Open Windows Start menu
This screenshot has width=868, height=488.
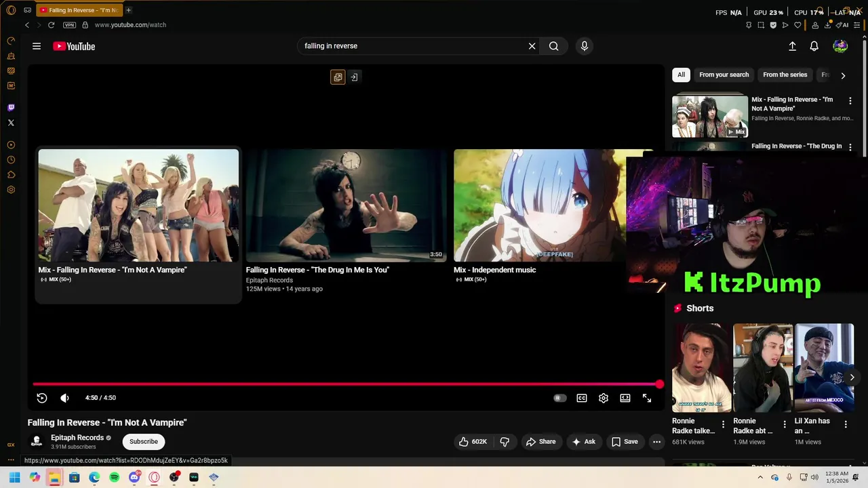[15, 477]
